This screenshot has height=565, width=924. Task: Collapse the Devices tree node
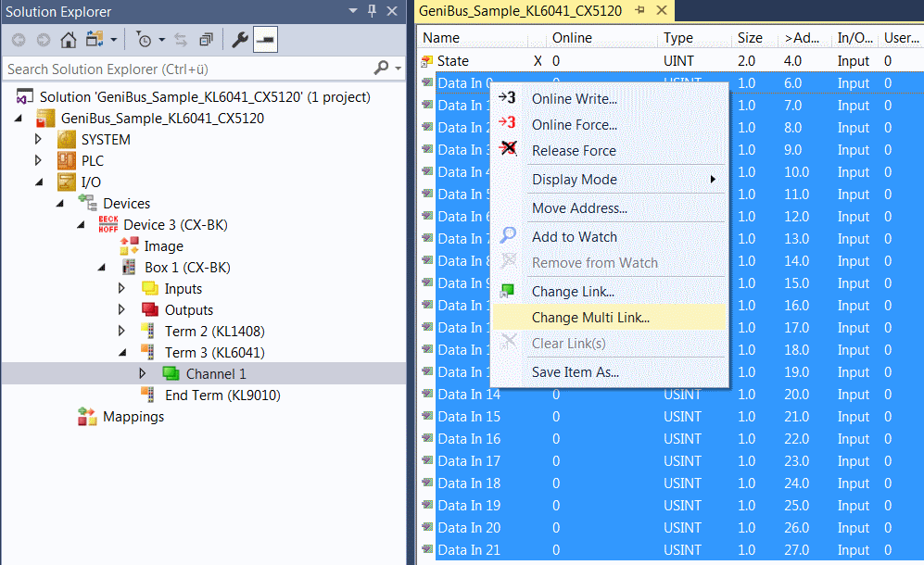[x=60, y=203]
